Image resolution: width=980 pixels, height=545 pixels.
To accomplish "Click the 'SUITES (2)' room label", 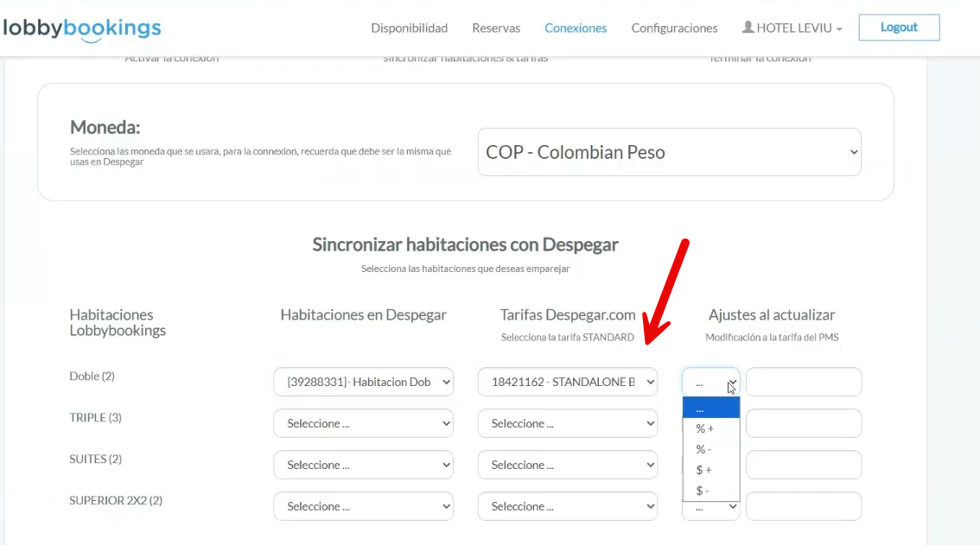I will (96, 459).
